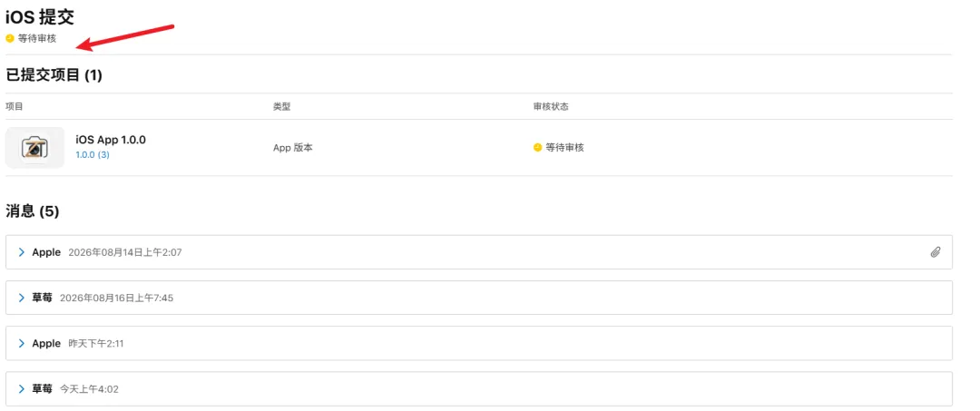Image resolution: width=980 pixels, height=411 pixels.
Task: Click the iOS 提交 page title
Action: pyautogui.click(x=40, y=17)
